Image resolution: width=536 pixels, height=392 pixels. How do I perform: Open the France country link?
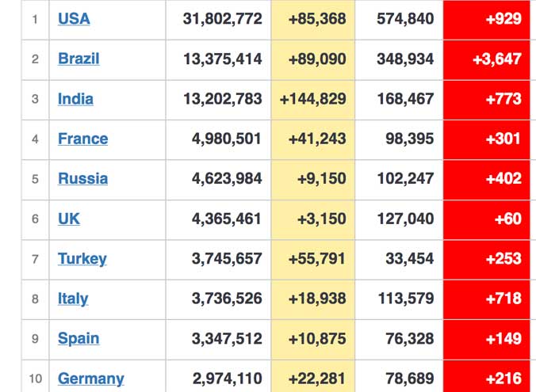click(x=82, y=139)
